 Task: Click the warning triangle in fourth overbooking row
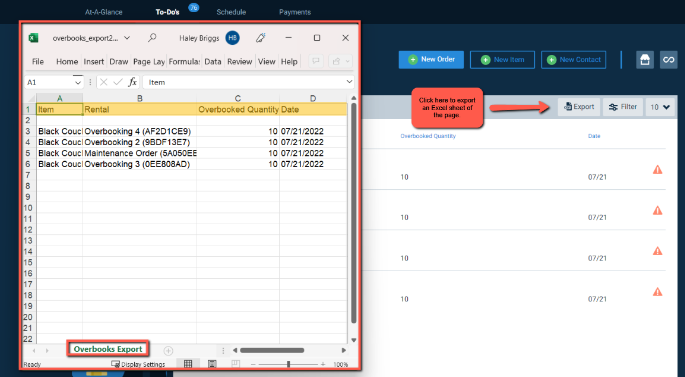point(657,292)
